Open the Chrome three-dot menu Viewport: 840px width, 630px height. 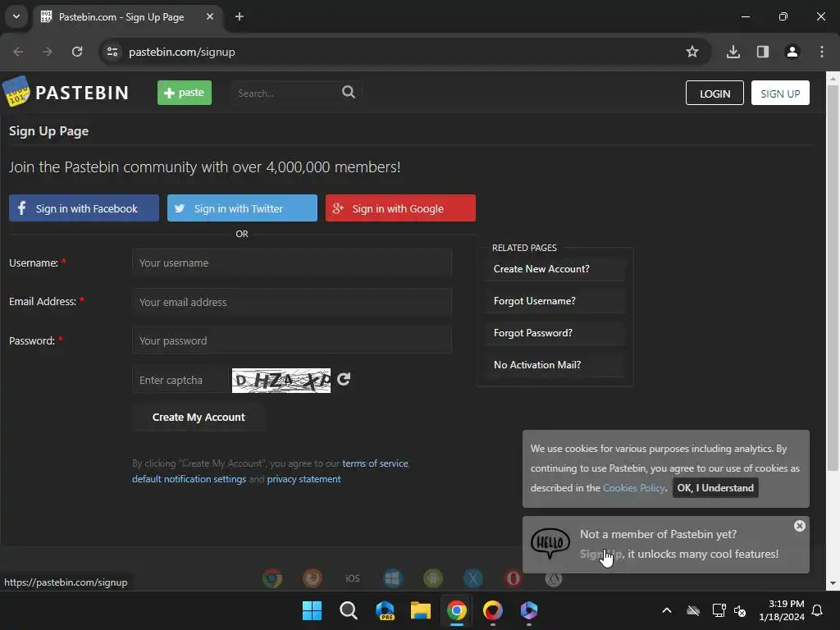(x=822, y=52)
